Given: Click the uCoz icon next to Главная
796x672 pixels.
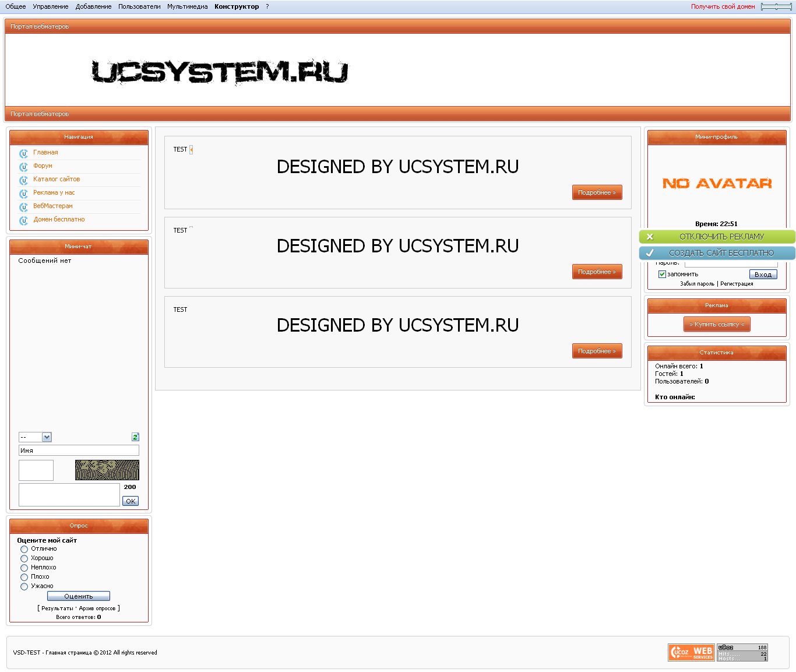Looking at the screenshot, I should point(23,153).
